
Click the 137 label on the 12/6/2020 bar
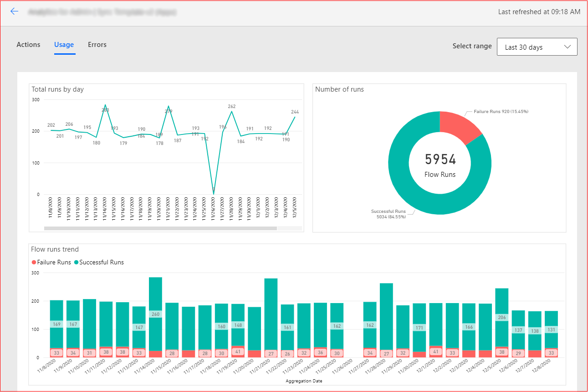pyautogui.click(x=518, y=330)
